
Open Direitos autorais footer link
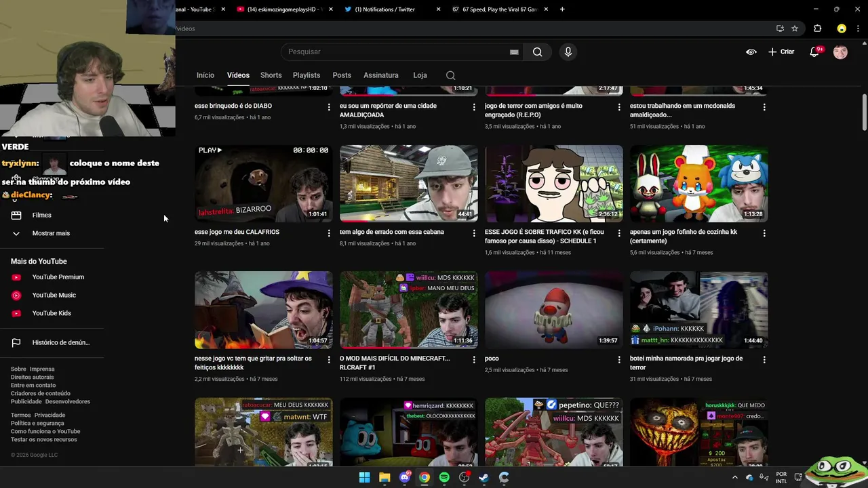[32, 377]
